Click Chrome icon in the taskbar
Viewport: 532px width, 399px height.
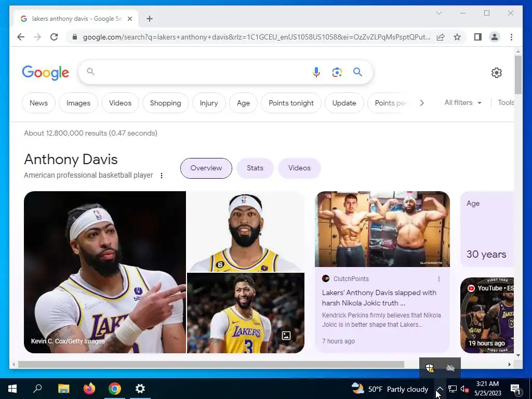pyautogui.click(x=115, y=389)
